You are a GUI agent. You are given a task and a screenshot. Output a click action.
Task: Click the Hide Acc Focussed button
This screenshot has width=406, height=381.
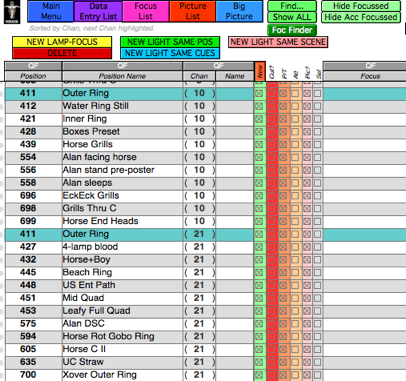361,17
